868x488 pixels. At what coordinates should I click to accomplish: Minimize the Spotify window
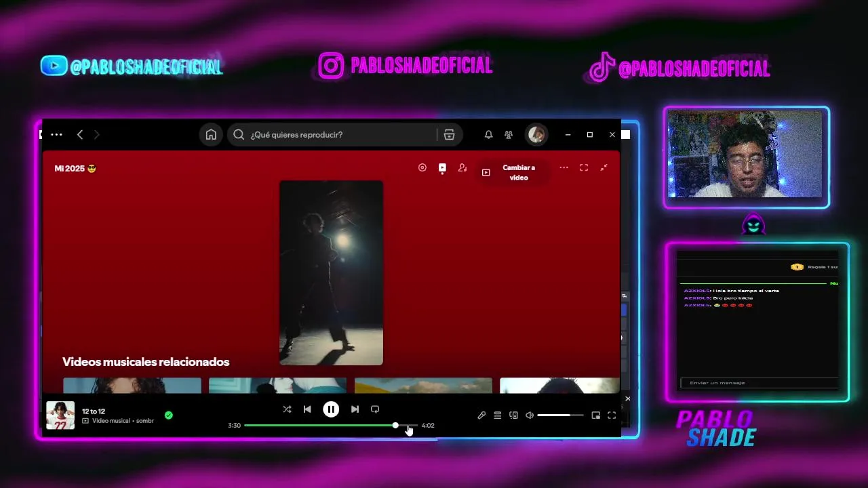tap(568, 135)
